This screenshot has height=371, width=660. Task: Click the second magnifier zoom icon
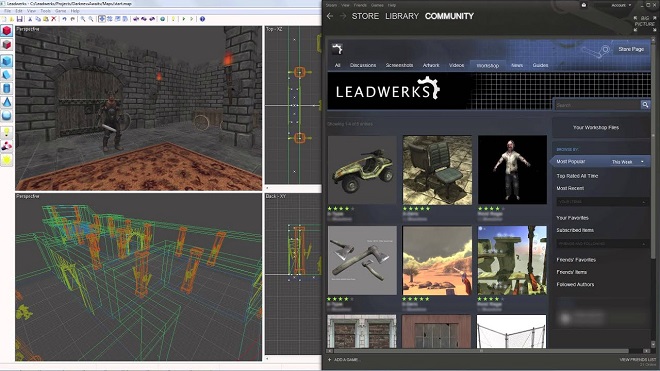click(x=91, y=19)
